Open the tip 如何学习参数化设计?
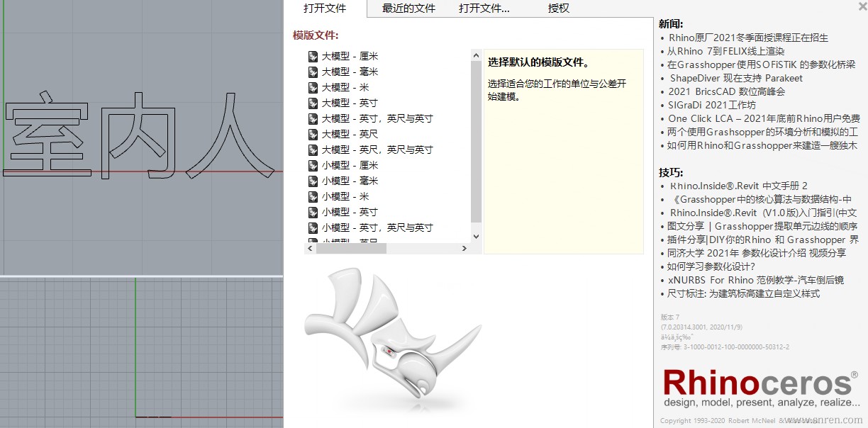 click(711, 266)
